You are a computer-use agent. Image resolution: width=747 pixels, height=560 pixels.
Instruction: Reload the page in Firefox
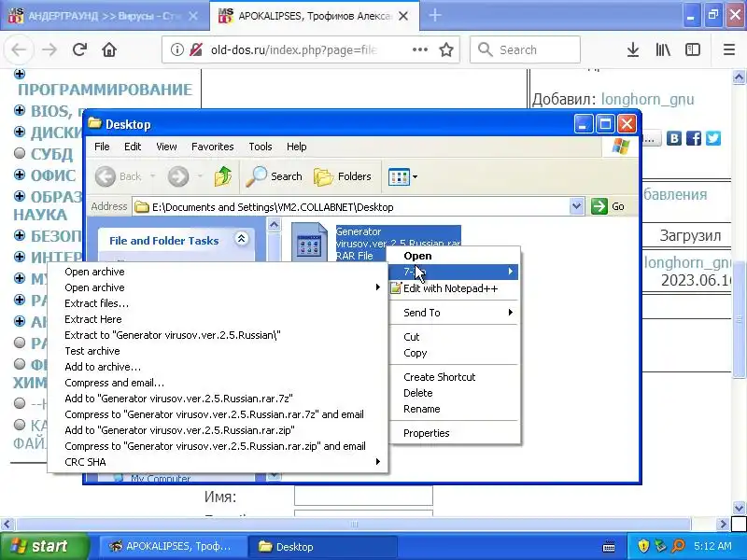coord(79,49)
